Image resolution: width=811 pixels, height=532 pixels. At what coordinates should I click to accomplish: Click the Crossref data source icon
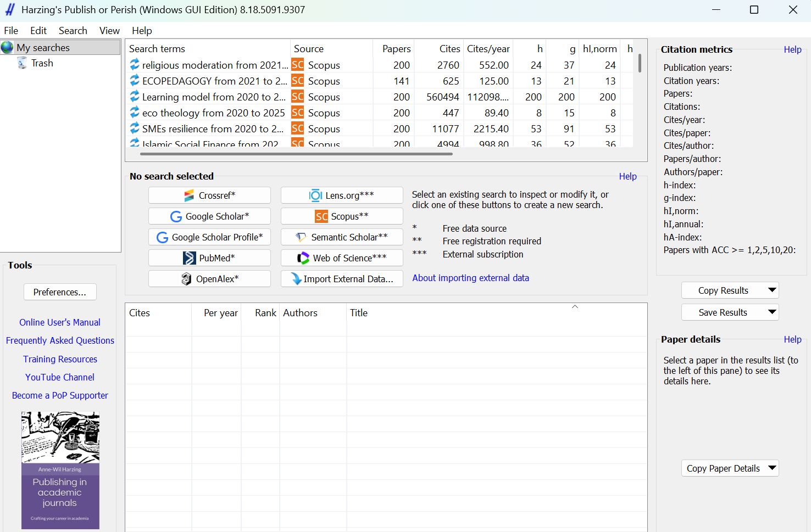pos(189,195)
